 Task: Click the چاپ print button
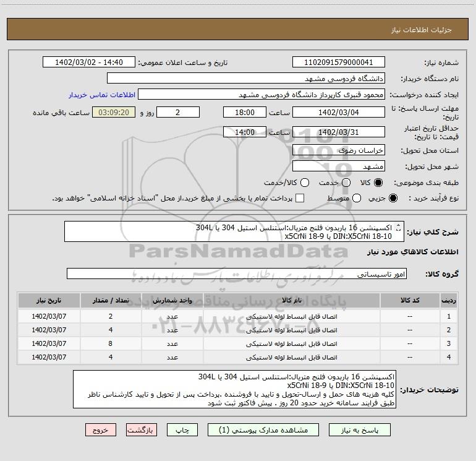point(182,429)
